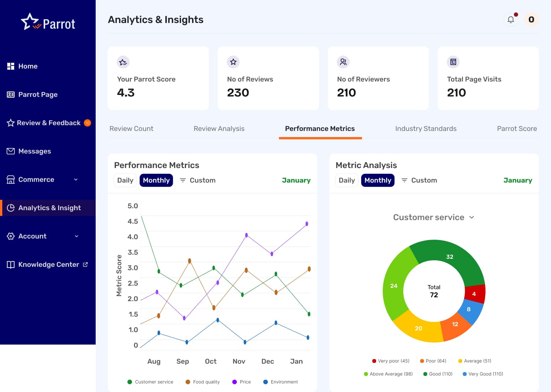Click the Parrot Page card icon
Image resolution: width=551 pixels, height=392 pixels.
[11, 95]
